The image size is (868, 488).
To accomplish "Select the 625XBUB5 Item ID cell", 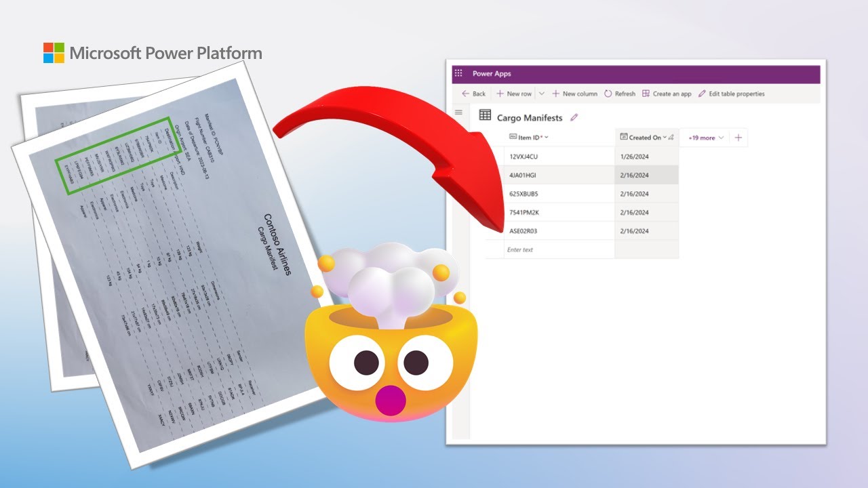I will (559, 194).
